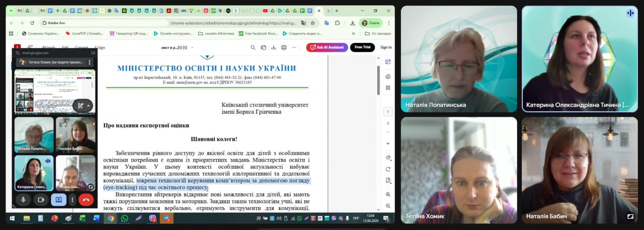Rotate the document with the rotate icon in the sidebar
The height and width of the screenshot is (230, 644).
point(388,169)
